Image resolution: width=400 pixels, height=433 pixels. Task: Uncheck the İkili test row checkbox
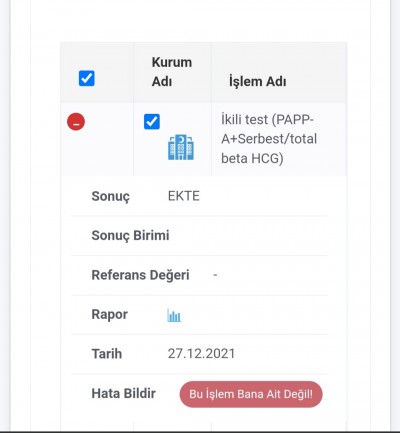point(152,122)
